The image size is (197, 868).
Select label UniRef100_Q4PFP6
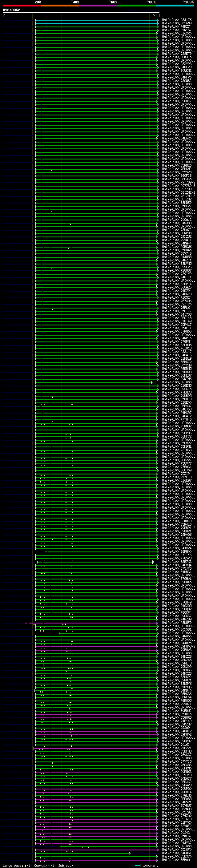tap(177, 78)
